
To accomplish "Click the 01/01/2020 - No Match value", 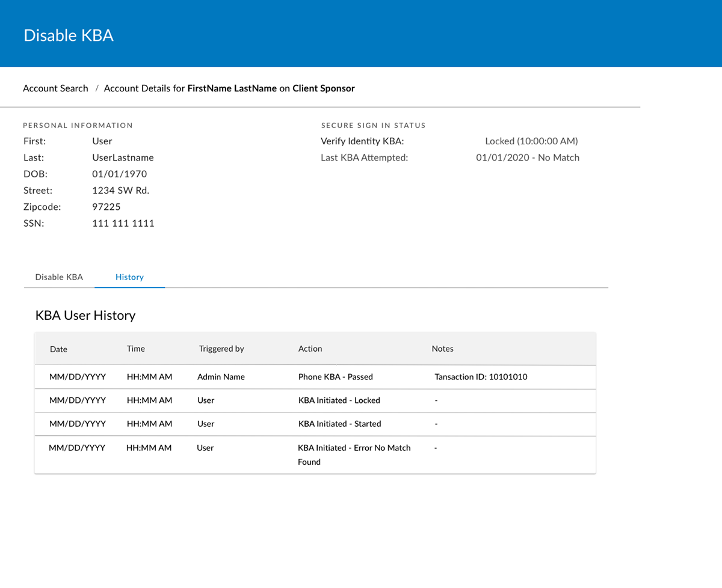I will coord(528,158).
